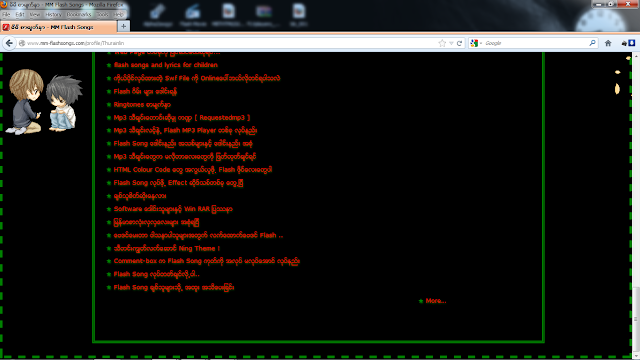The width and height of the screenshot is (640, 360).
Task: Go to the home page icon
Action: [608, 43]
